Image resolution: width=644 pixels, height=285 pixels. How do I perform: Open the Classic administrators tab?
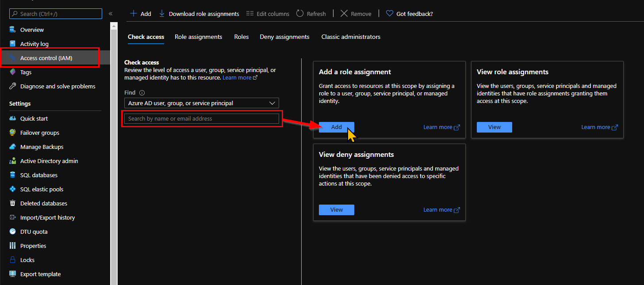click(x=351, y=37)
